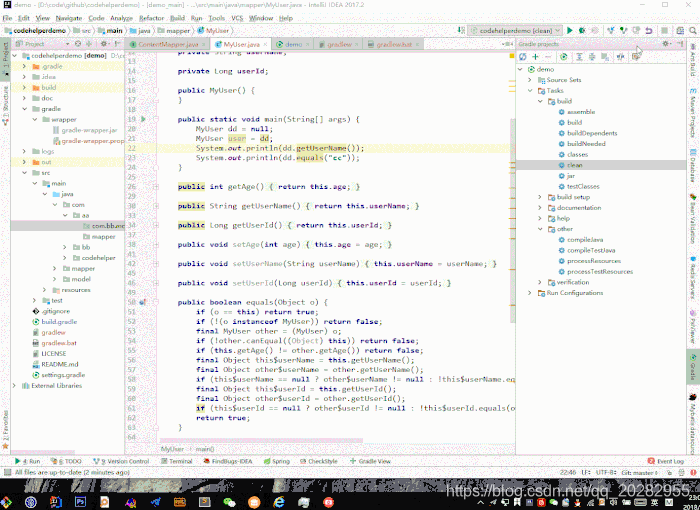
Task: Expand all nodes in Gradle panel
Action: coord(579,57)
